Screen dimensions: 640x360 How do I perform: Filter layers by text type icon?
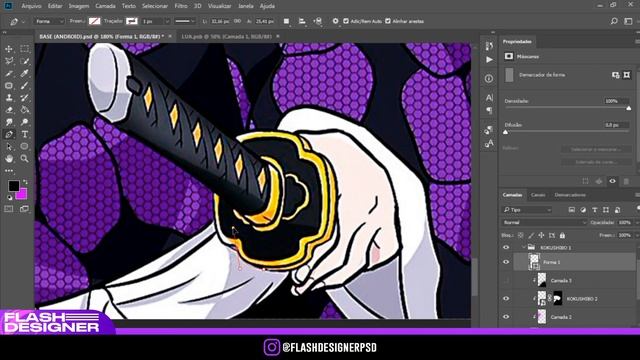tap(594, 210)
